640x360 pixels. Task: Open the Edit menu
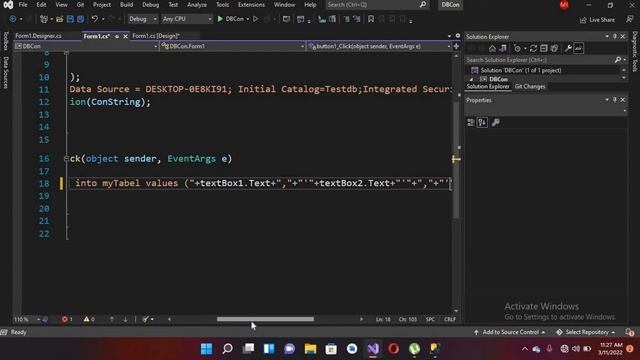click(x=41, y=5)
